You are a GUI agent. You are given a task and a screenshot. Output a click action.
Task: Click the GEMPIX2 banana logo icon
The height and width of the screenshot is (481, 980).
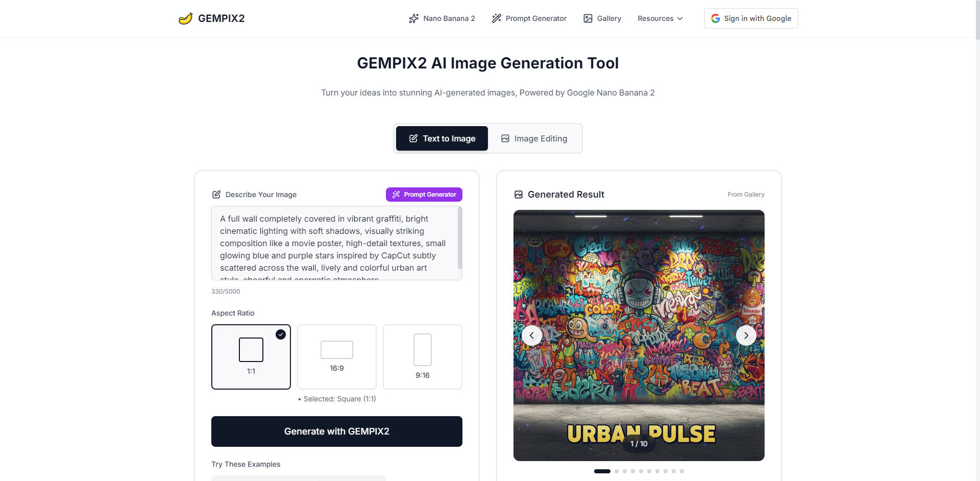coord(186,18)
